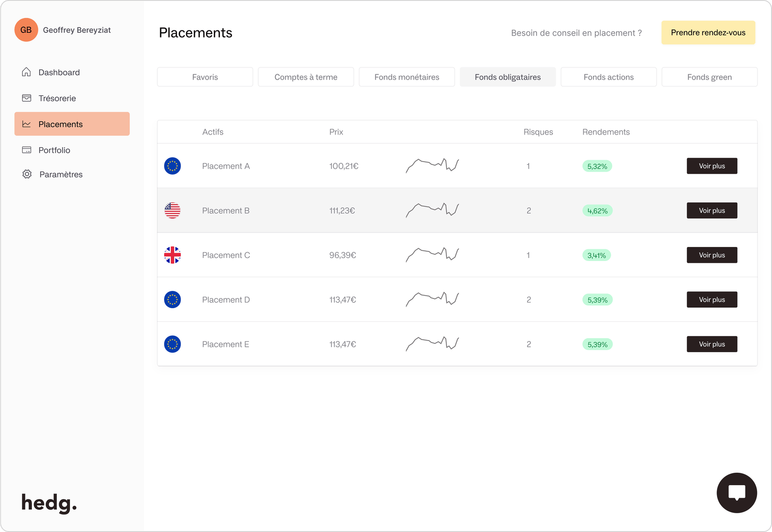Switch to the Comptes à terme tab
The width and height of the screenshot is (772, 532).
pyautogui.click(x=305, y=77)
